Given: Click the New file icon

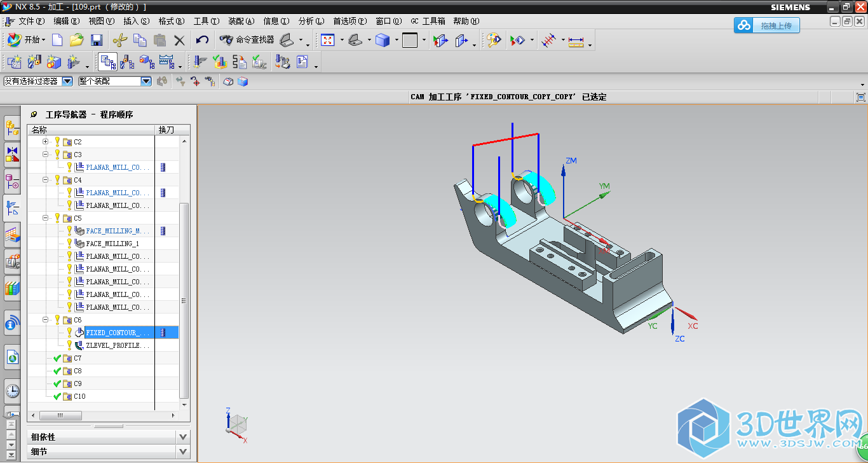Looking at the screenshot, I should tap(57, 40).
